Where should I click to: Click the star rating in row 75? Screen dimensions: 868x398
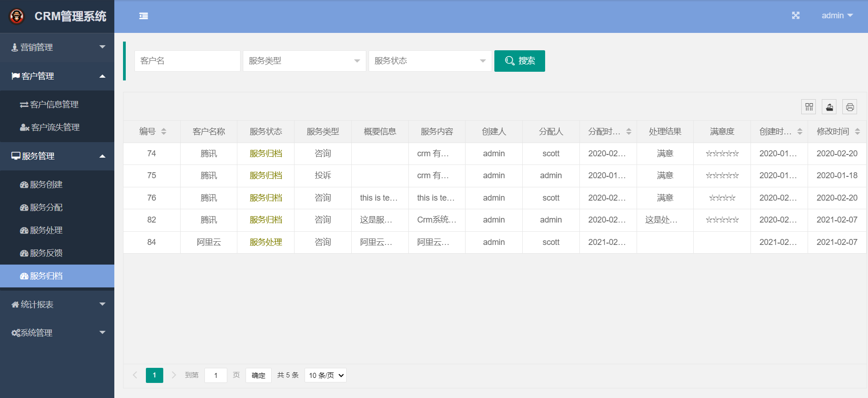722,175
